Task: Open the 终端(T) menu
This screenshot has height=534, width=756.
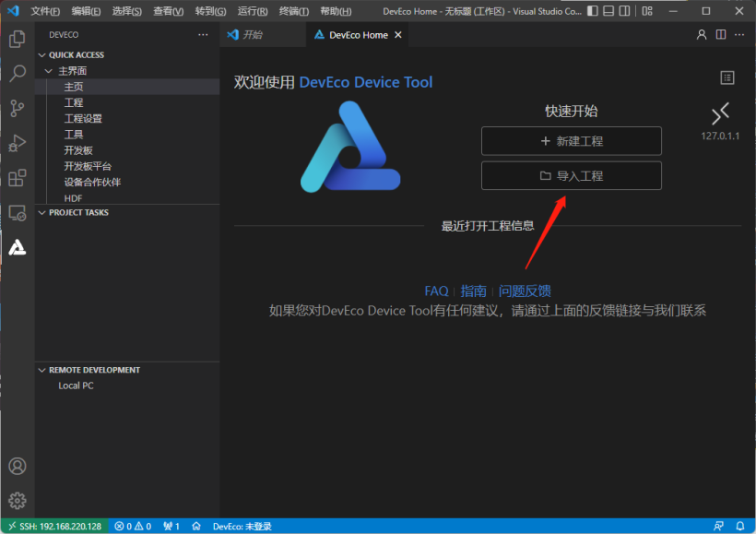Action: [x=293, y=11]
